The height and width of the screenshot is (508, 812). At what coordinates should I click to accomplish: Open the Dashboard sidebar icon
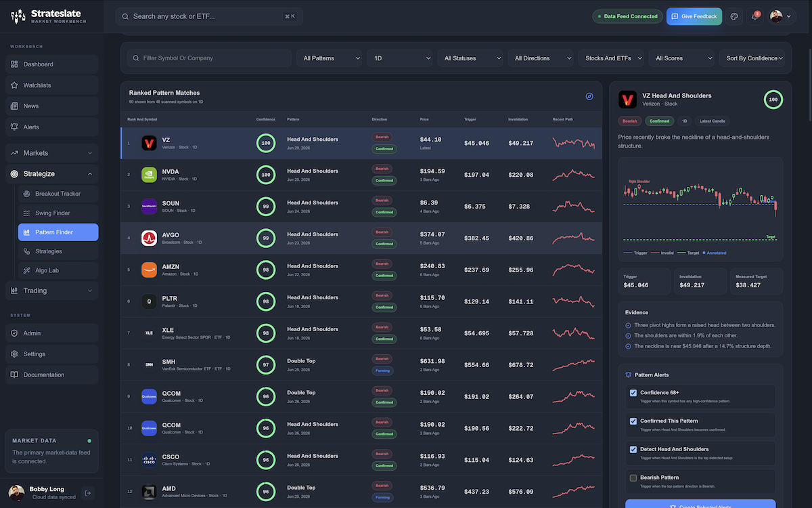[x=15, y=64]
